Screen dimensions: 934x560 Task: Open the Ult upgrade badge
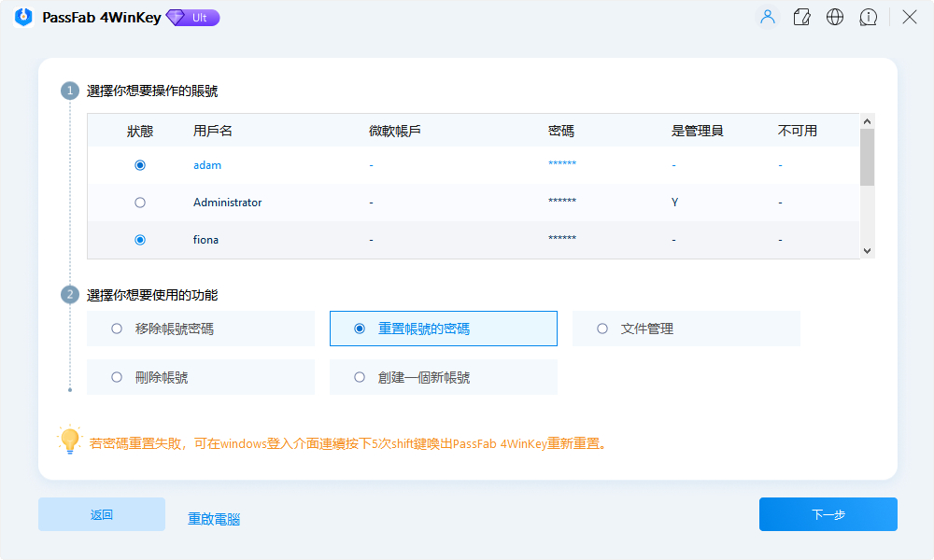point(192,17)
